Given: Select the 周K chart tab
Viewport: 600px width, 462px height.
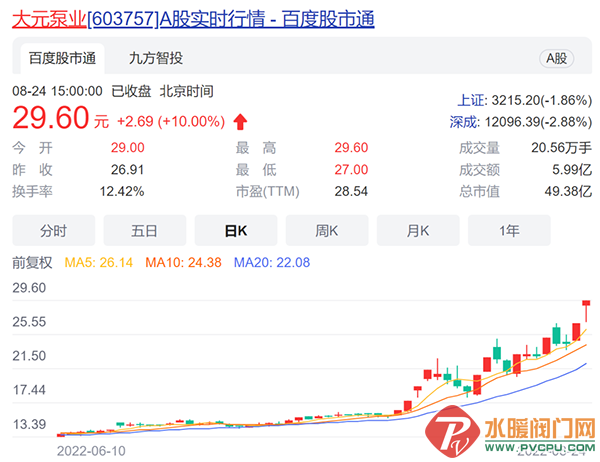Looking at the screenshot, I should pyautogui.click(x=327, y=230).
